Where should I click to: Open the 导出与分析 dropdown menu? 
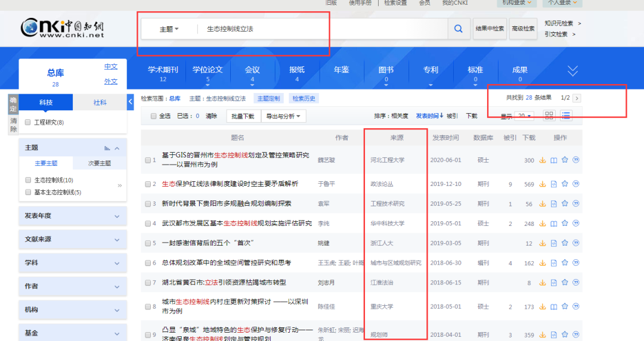coord(283,116)
